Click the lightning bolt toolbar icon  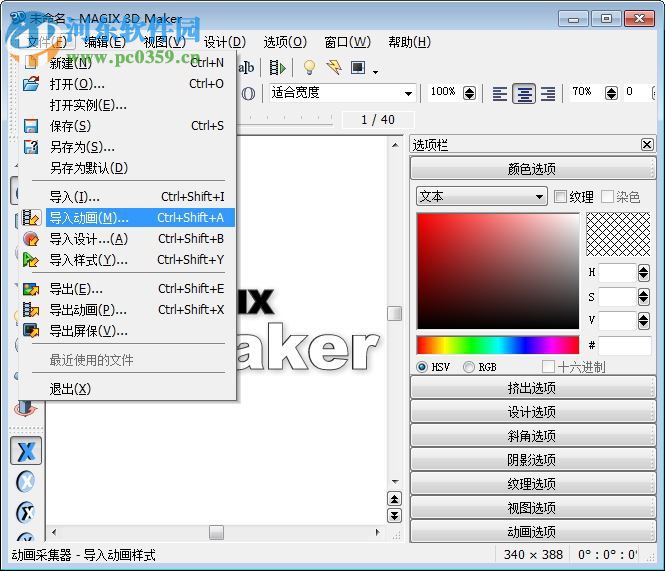[x=334, y=67]
